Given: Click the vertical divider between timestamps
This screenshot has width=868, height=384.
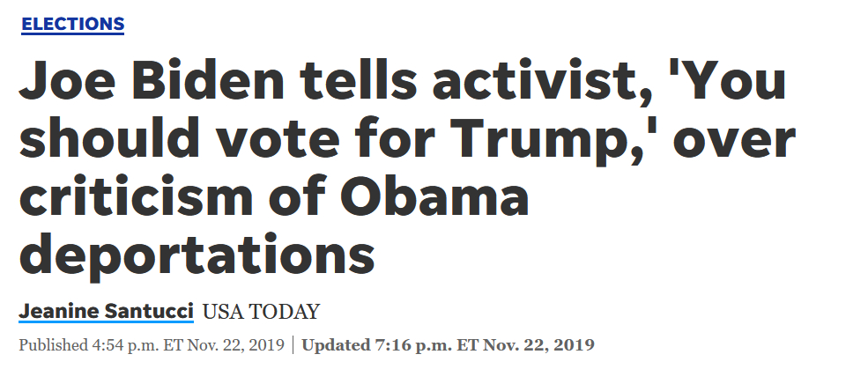Looking at the screenshot, I should pyautogui.click(x=293, y=344).
